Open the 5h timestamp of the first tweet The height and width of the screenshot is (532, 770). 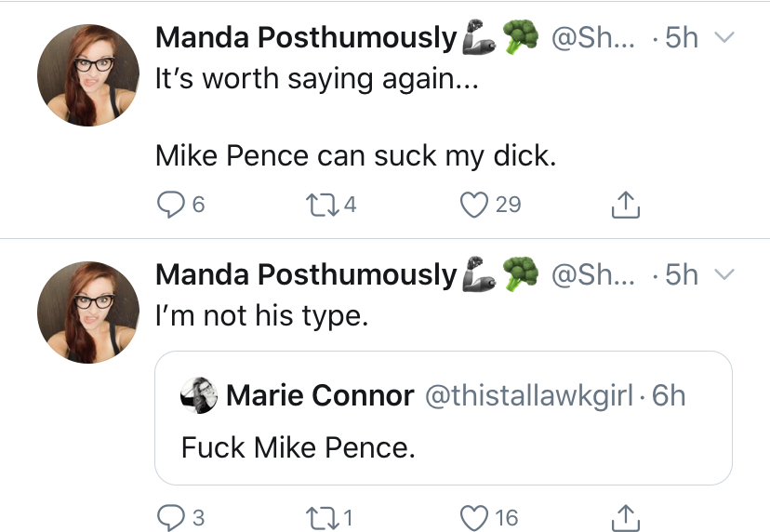(x=682, y=37)
